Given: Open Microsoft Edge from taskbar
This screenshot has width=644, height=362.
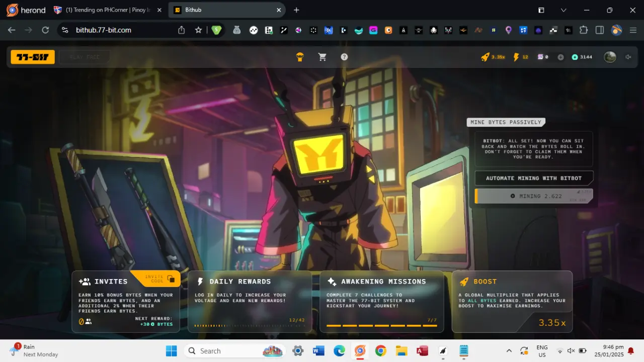Looking at the screenshot, I should pos(339,351).
